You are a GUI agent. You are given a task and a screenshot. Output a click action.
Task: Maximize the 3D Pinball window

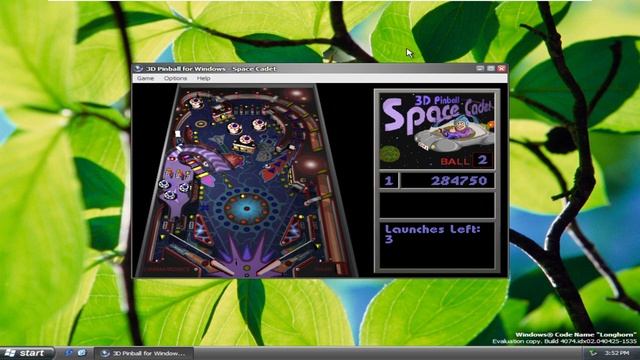pos(491,68)
